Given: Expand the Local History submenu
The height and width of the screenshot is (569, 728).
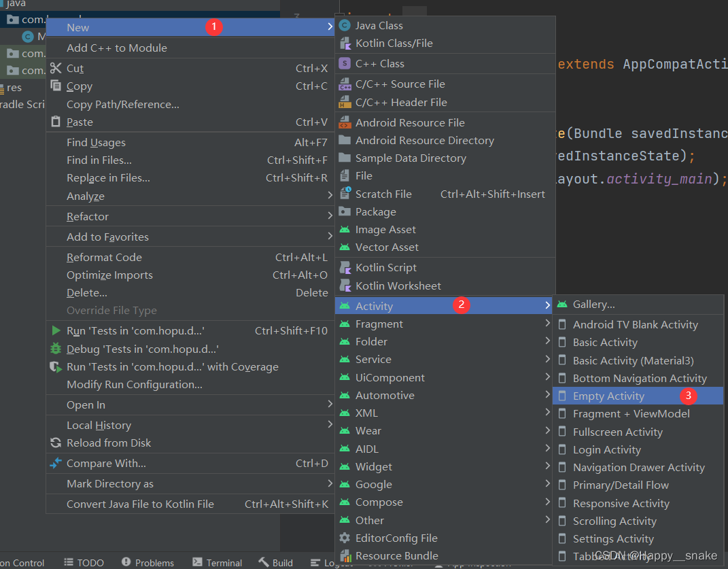Looking at the screenshot, I should point(330,425).
